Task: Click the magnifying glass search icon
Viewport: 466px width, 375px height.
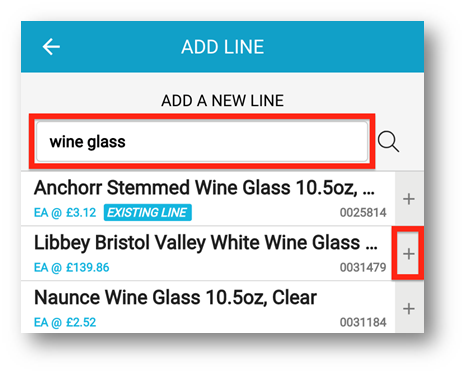Action: click(388, 142)
